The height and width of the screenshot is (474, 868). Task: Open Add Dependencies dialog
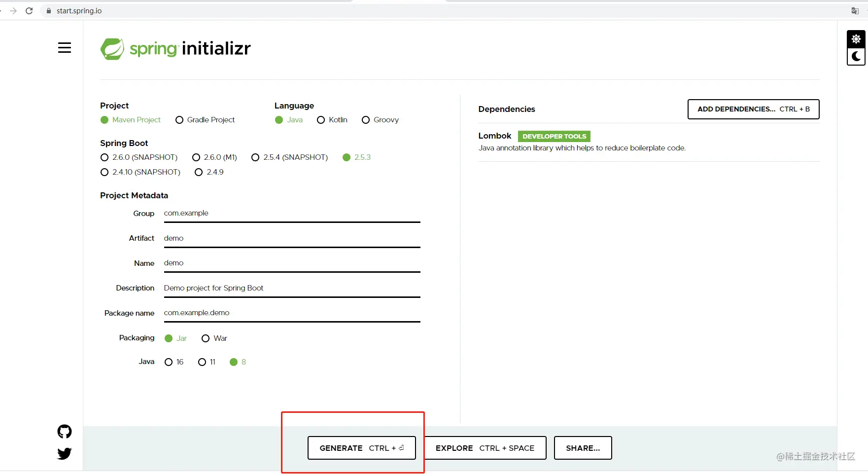(x=754, y=109)
